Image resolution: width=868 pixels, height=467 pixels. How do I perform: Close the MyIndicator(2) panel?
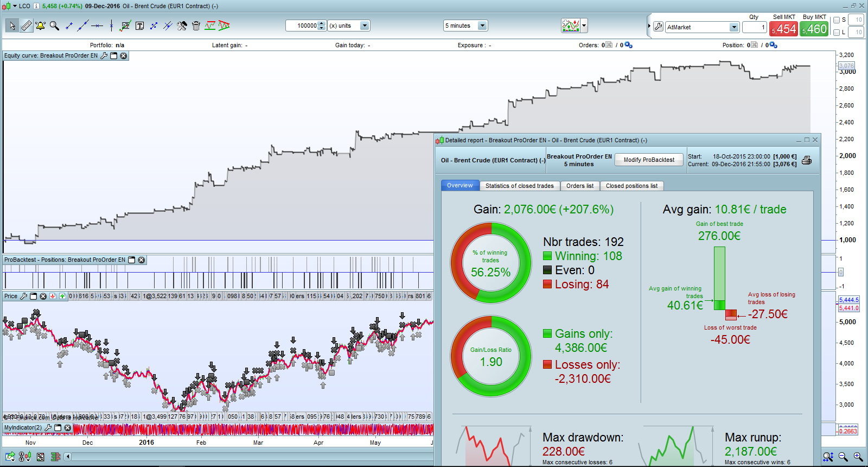[68, 427]
